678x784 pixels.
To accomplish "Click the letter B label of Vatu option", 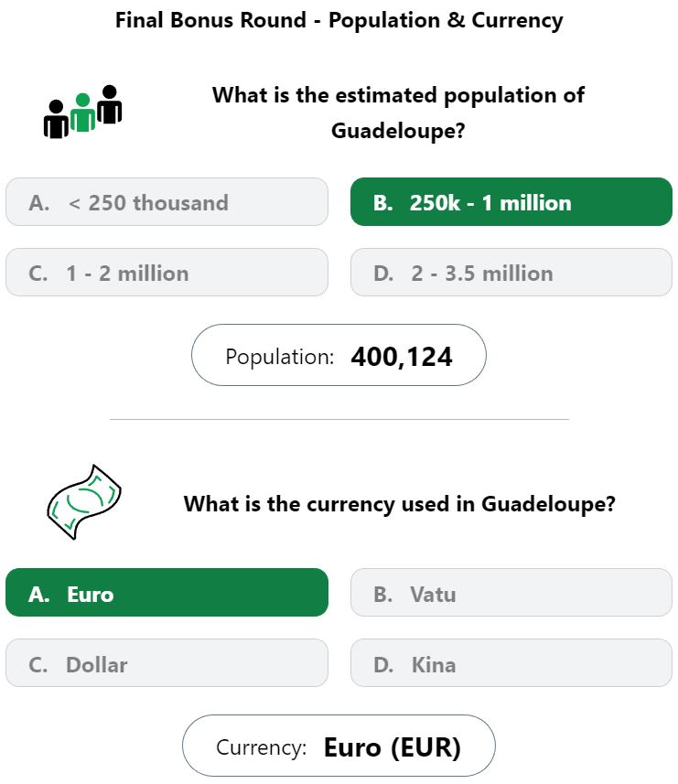I will click(382, 595).
